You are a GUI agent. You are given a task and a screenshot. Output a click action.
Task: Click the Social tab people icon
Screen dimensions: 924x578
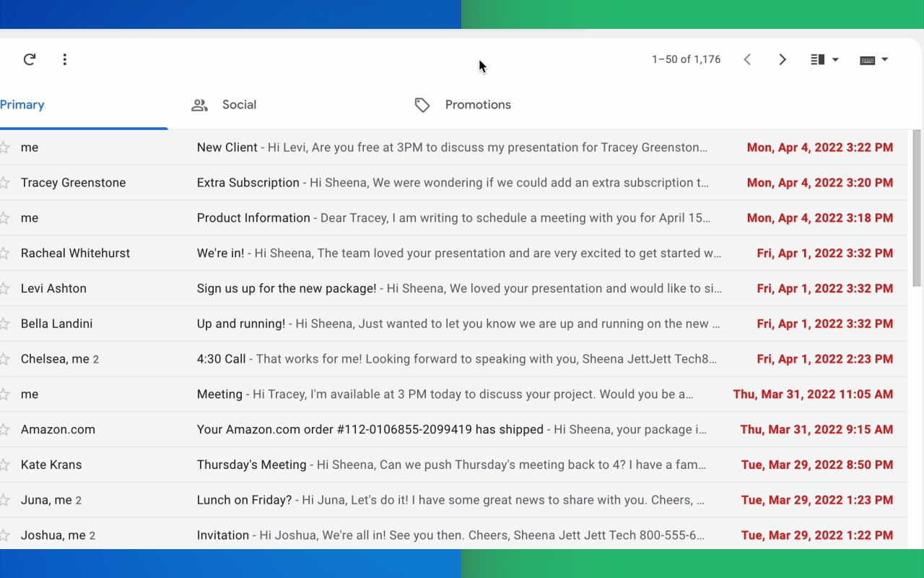click(199, 105)
